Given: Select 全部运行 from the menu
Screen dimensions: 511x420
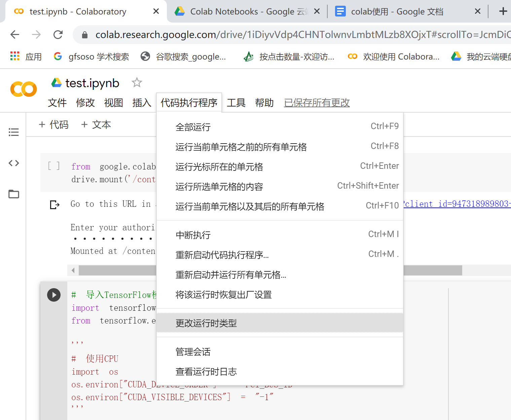Looking at the screenshot, I should click(193, 127).
